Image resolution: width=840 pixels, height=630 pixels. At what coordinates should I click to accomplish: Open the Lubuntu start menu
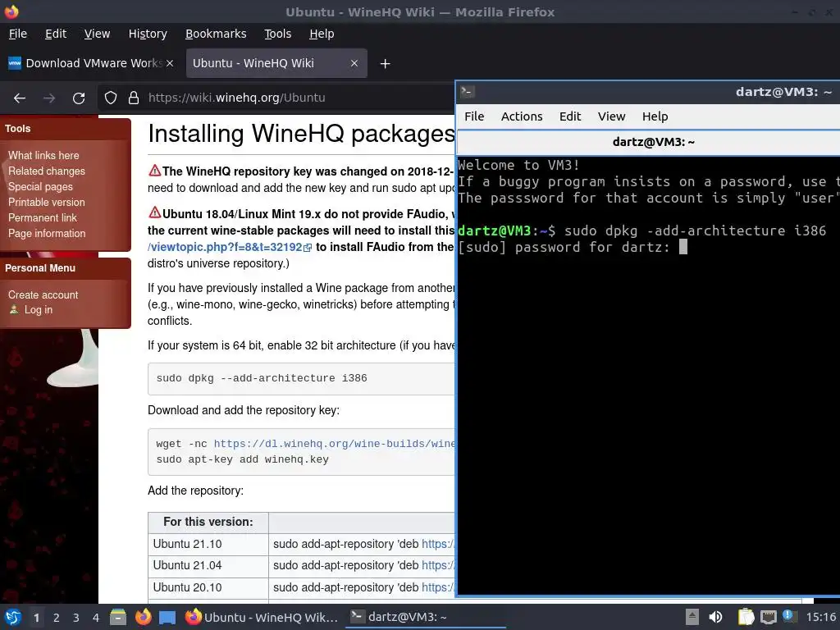tap(13, 617)
